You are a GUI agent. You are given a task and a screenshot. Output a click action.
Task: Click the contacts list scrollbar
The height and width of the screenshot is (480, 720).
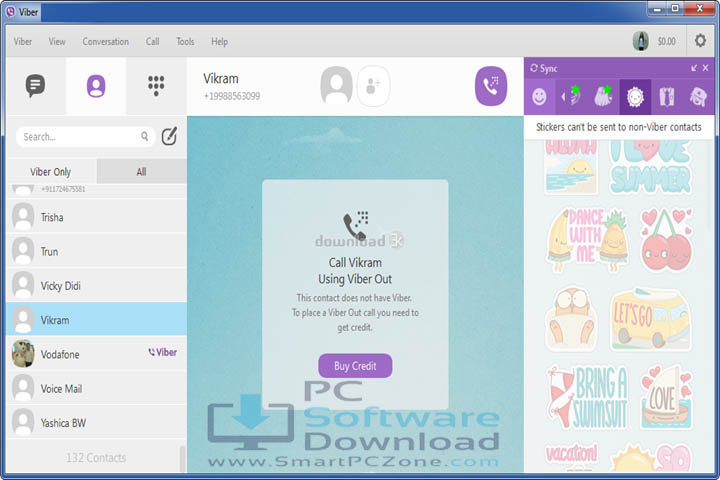182,458
